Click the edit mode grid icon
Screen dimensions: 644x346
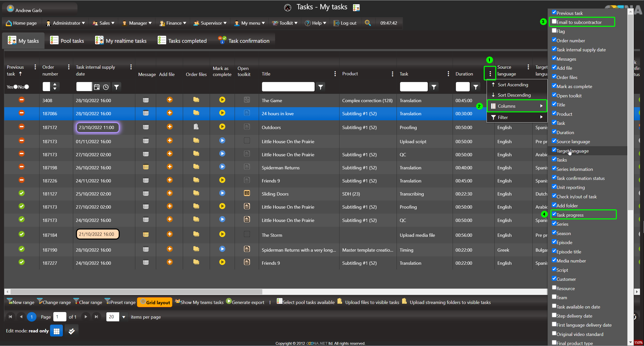tap(56, 331)
